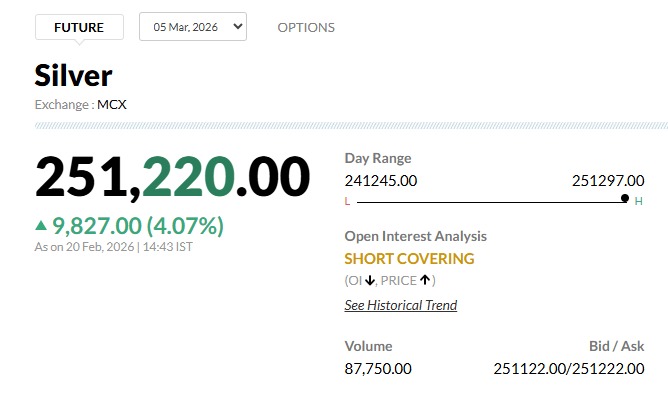This screenshot has width=668, height=417.
Task: Click the 9,827.00 (4.07%) change value
Action: coord(138,224)
